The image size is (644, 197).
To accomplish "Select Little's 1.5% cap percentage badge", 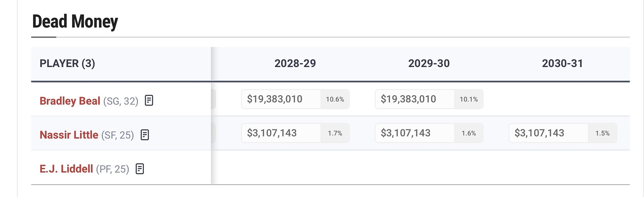I will pos(602,133).
